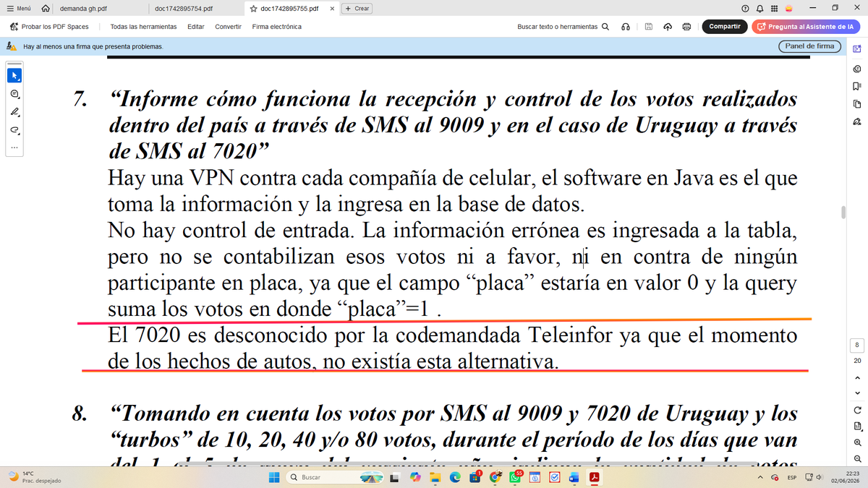
Task: Open the signatures panel icon
Action: 857,121
